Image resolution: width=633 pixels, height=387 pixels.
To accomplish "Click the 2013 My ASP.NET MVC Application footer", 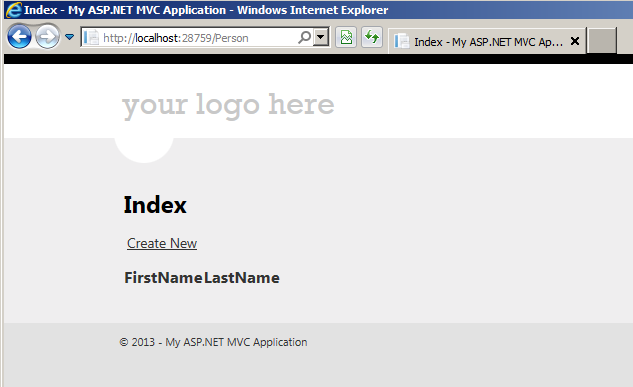I will tap(214, 342).
